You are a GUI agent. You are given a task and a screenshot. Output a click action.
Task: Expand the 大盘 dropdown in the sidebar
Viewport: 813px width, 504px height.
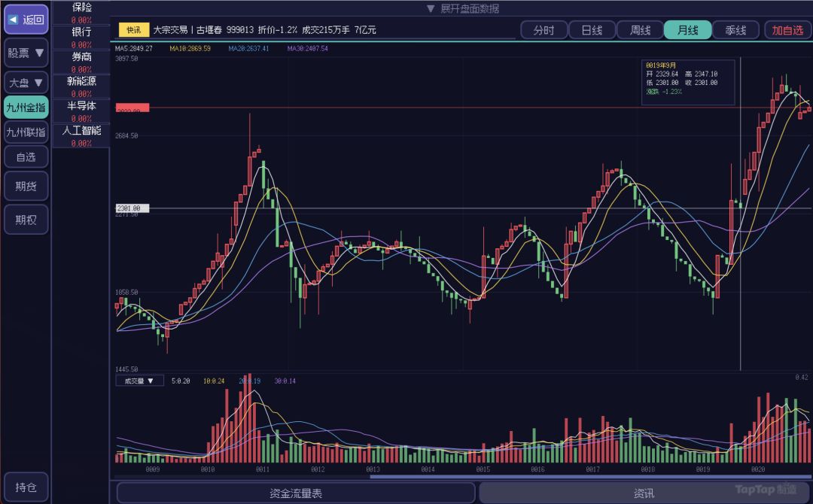26,82
